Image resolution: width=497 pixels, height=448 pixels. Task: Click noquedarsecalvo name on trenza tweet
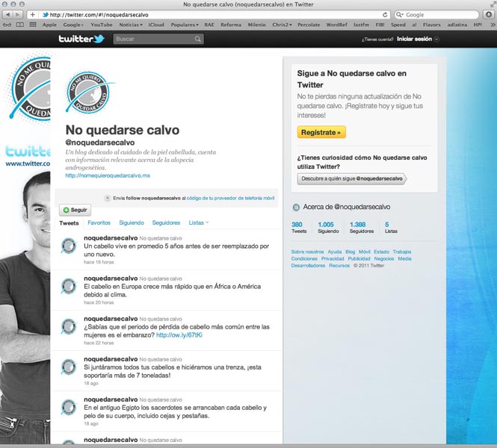[x=111, y=359]
